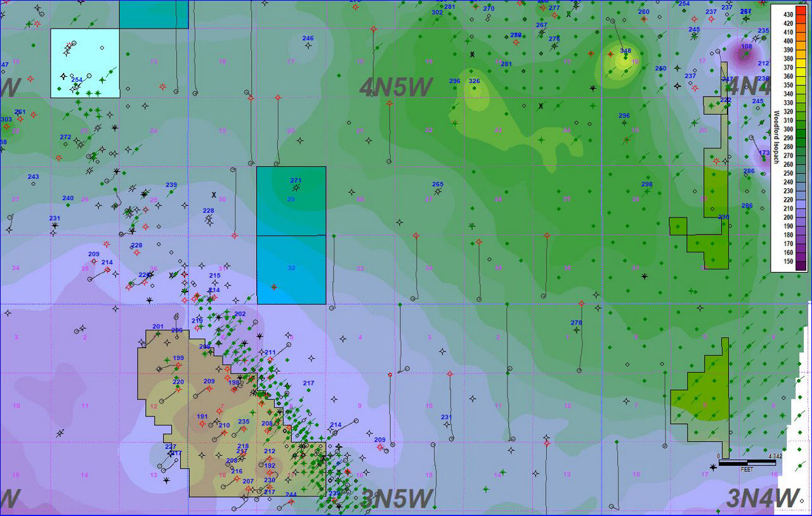Click the X marker in section 30
This screenshot has width=812, height=516.
coord(214,195)
